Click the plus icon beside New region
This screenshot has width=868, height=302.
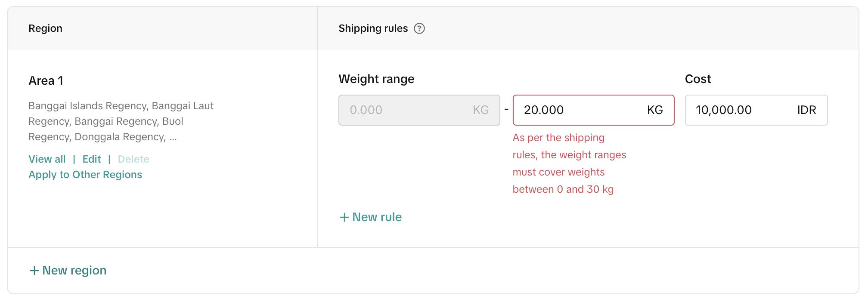click(x=34, y=271)
